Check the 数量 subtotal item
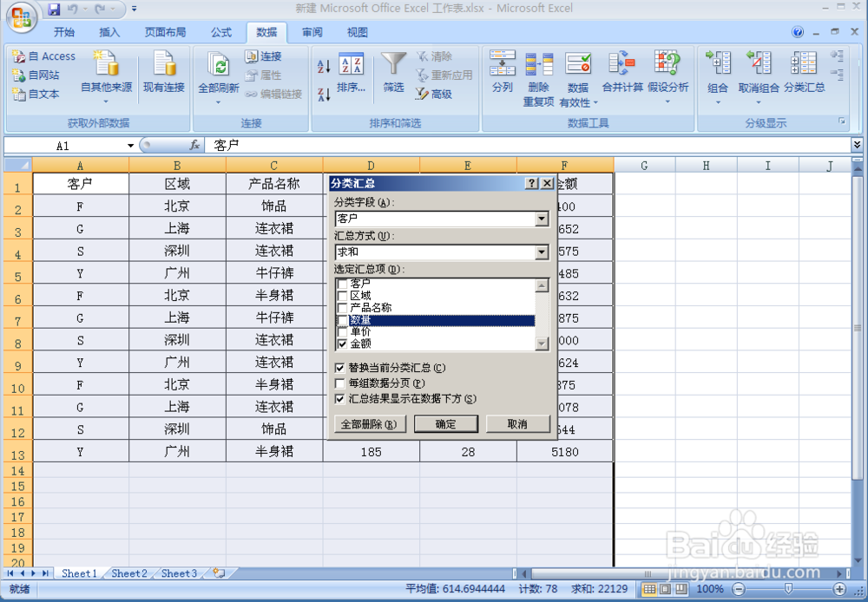This screenshot has height=602, width=868. click(342, 320)
